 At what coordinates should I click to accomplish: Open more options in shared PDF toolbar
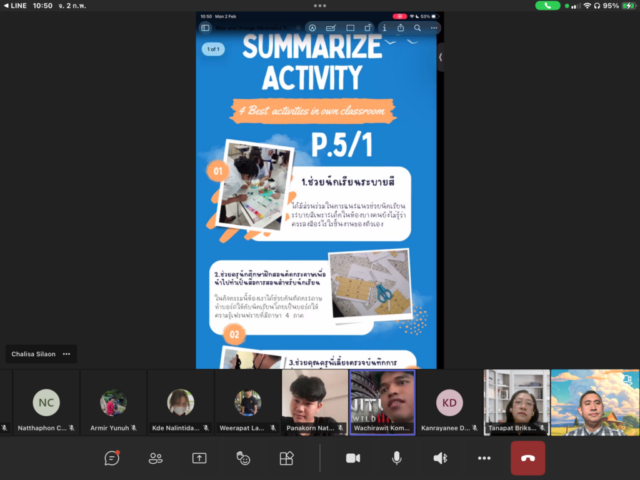[x=434, y=28]
